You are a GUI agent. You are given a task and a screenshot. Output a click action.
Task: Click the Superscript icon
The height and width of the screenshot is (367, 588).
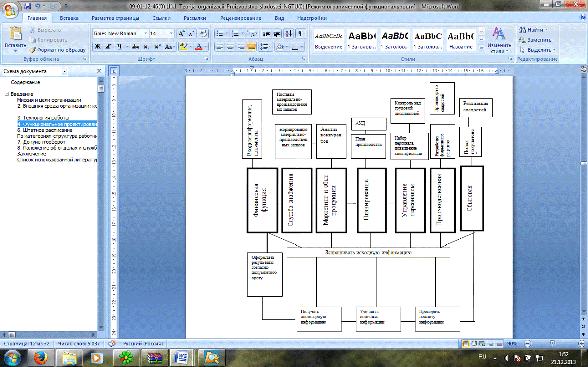click(x=157, y=47)
